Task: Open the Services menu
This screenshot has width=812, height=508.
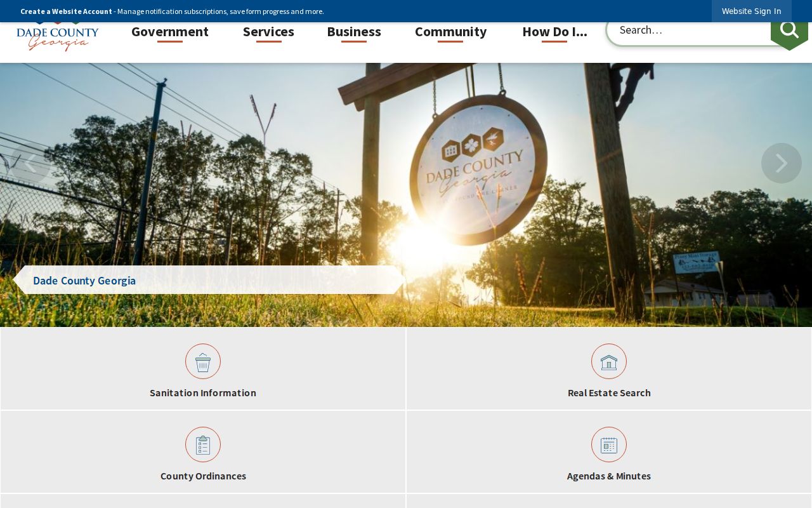Action: tap(268, 32)
